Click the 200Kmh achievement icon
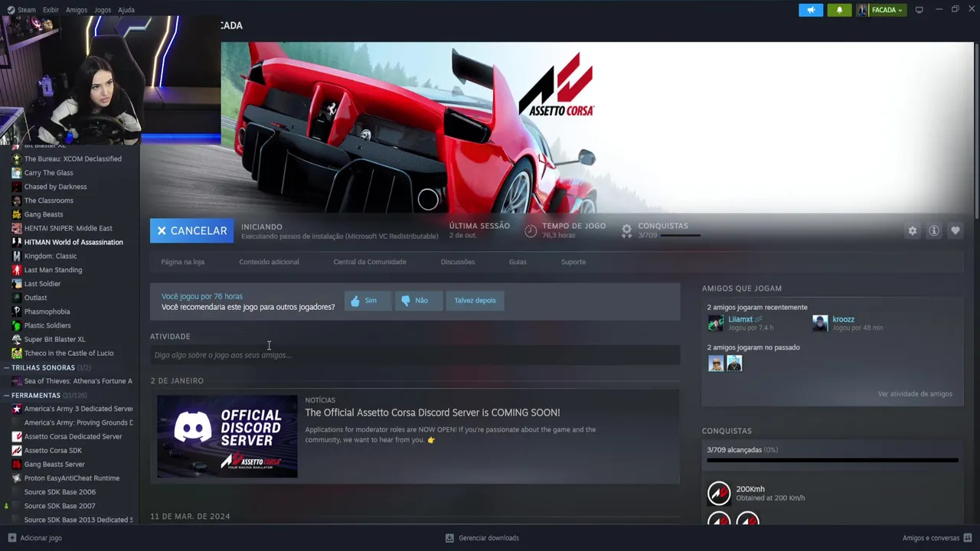This screenshot has height=551, width=980. [719, 494]
